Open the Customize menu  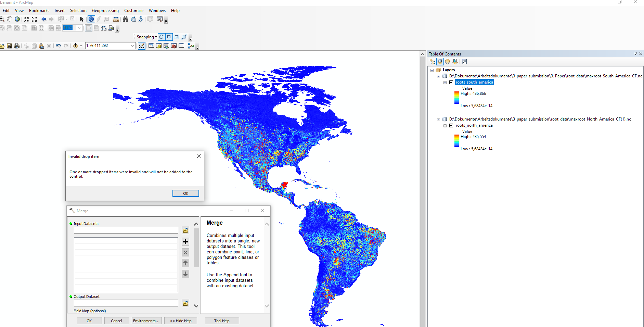[134, 11]
